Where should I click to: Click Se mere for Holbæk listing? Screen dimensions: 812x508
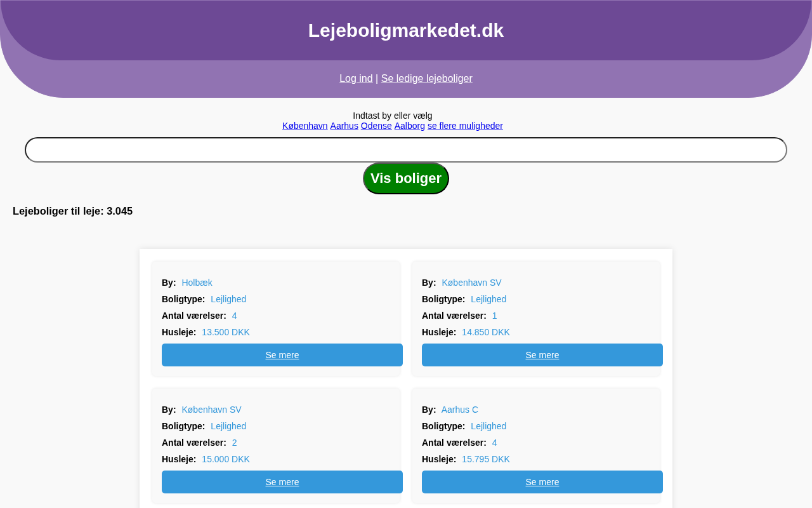[x=282, y=355]
